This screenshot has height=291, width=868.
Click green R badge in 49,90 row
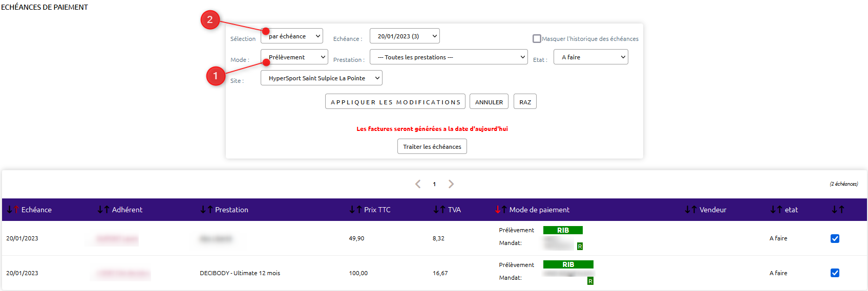pyautogui.click(x=580, y=247)
